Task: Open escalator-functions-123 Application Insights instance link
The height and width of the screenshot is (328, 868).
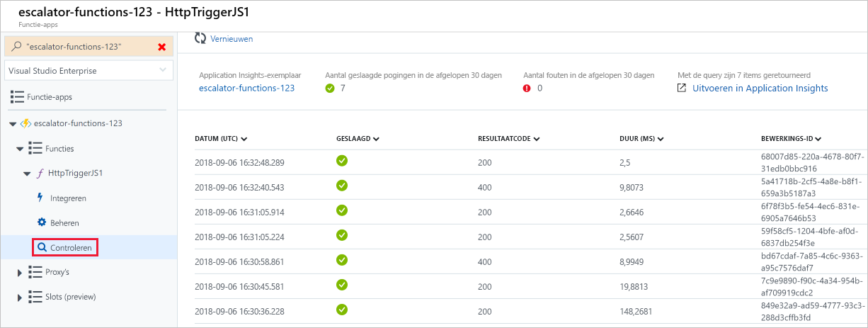Action: pyautogui.click(x=246, y=89)
